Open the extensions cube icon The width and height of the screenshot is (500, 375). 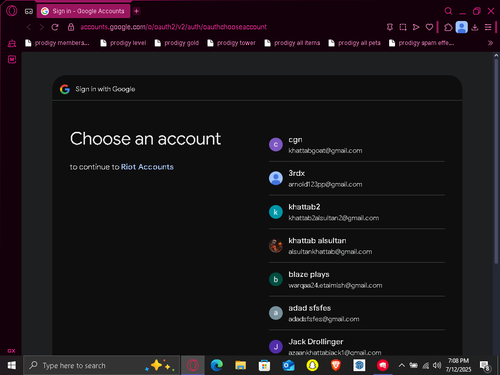click(448, 27)
